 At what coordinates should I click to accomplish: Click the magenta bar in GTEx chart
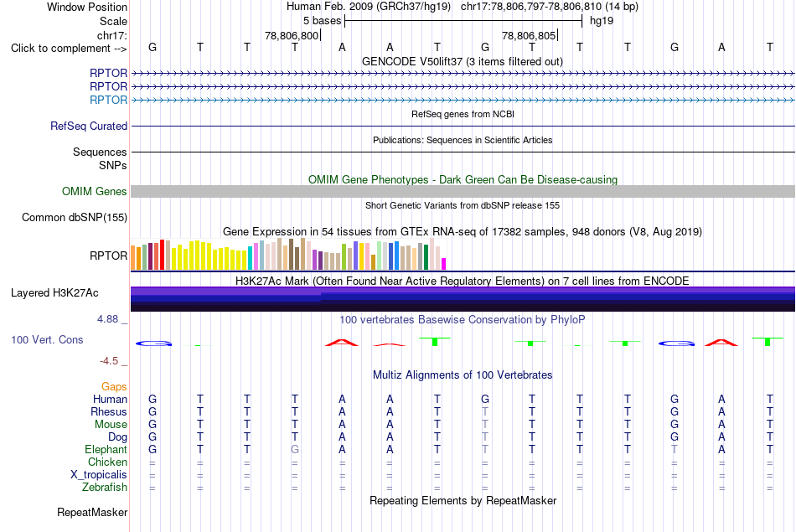tap(443, 264)
